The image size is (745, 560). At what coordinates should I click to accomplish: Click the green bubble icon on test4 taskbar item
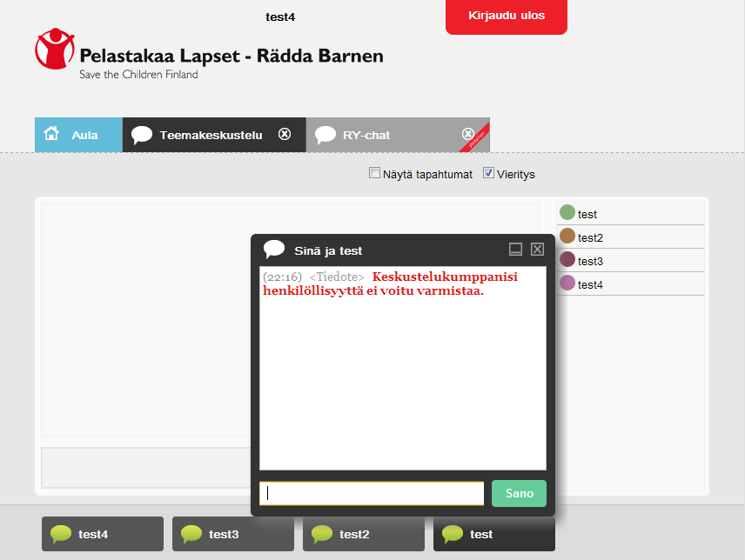[60, 534]
